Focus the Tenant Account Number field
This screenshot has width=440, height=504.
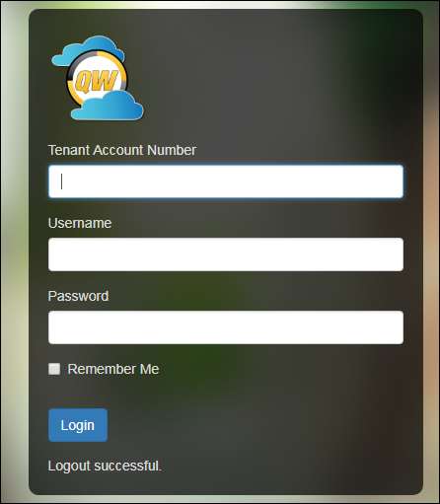226,181
